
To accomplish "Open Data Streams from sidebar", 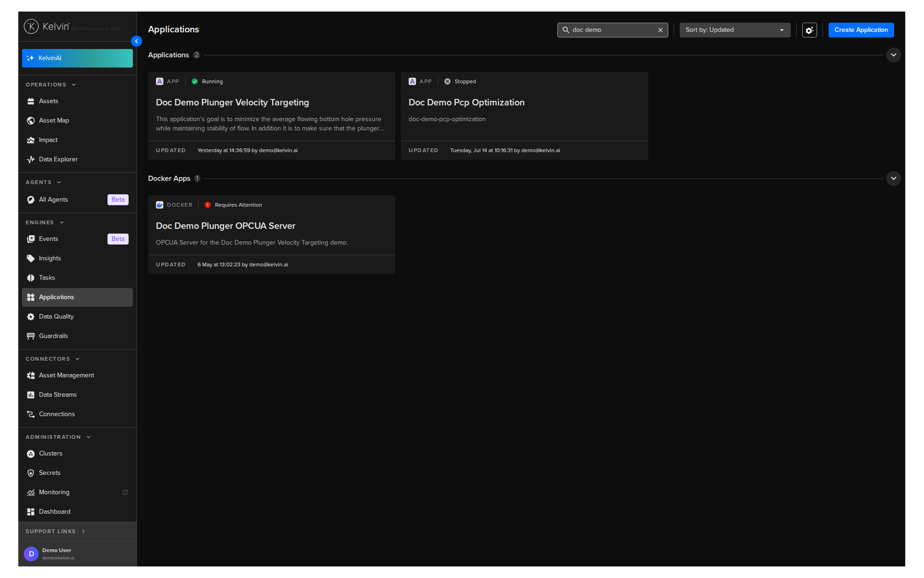I will pos(77,395).
